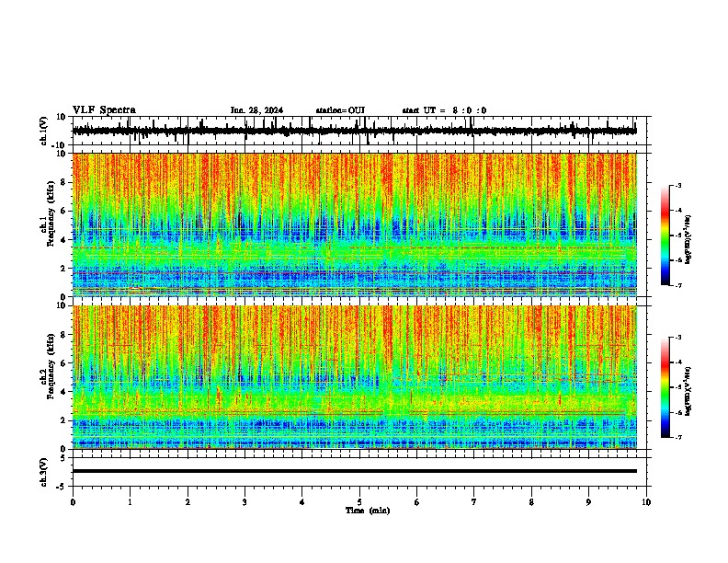728x563 pixels.
Task: Click the ch.2 spectrogram color bar
Action: 665,387
